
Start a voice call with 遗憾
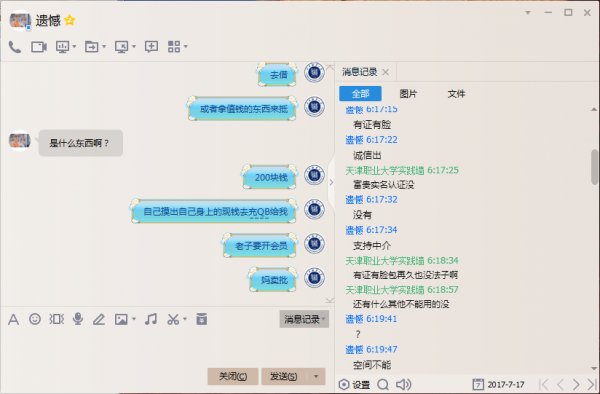click(15, 47)
